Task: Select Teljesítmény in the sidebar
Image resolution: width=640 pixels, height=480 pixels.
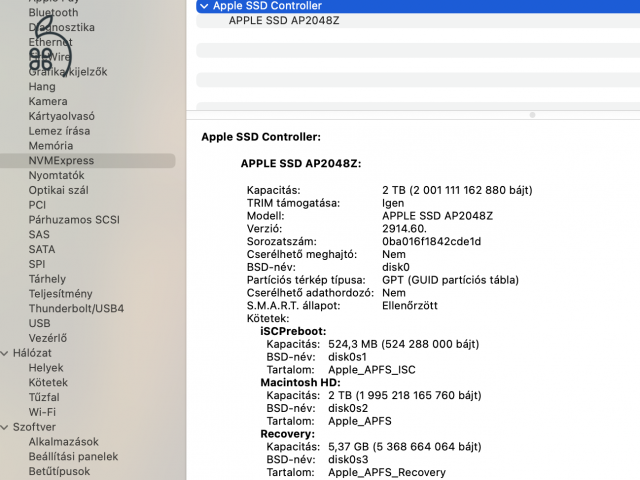Action: tap(60, 293)
